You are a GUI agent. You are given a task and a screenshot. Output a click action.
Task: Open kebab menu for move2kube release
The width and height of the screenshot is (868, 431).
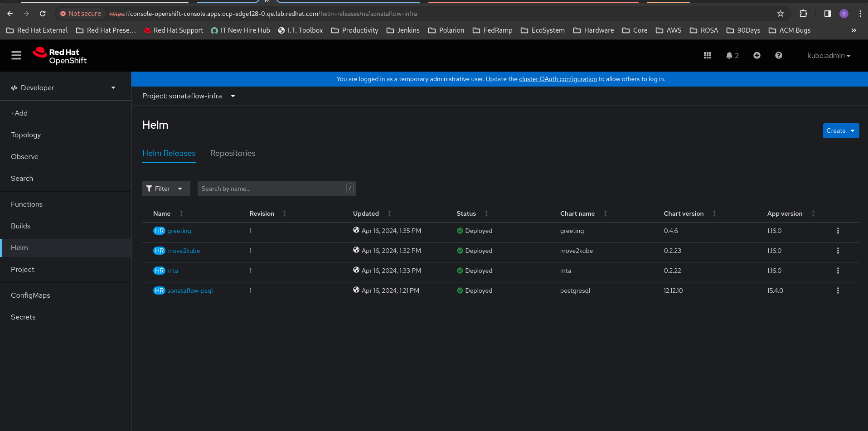(x=838, y=251)
